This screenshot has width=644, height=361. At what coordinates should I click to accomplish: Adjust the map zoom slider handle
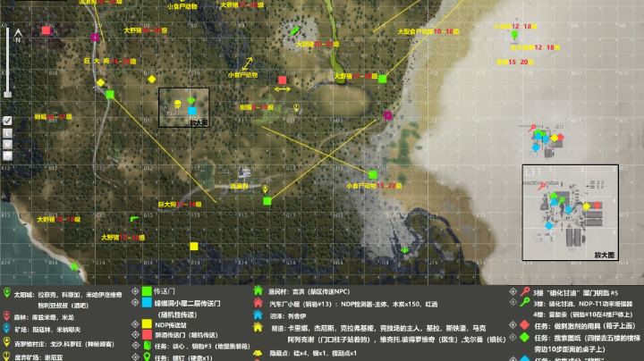[x=7, y=95]
